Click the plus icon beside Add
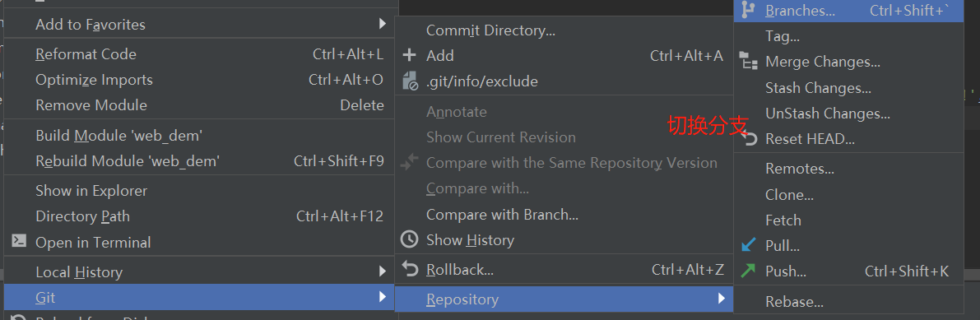Viewport: 980px width, 320px height. [x=410, y=56]
